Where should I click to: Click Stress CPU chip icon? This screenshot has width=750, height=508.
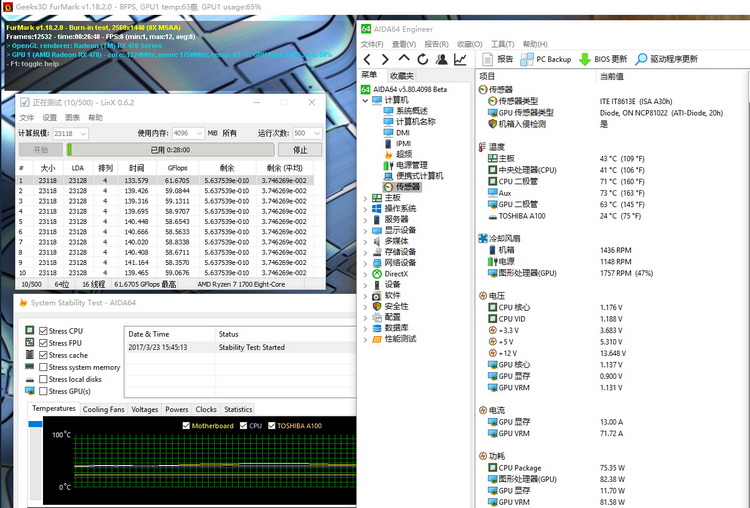click(x=30, y=331)
